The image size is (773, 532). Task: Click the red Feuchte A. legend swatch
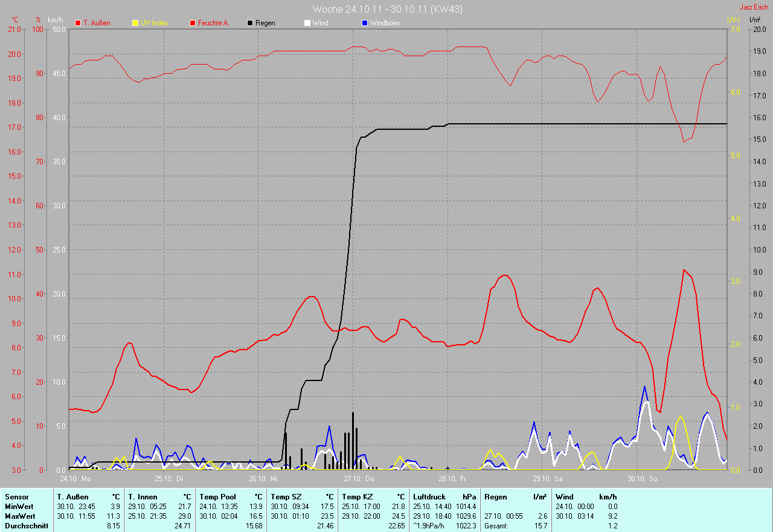(193, 23)
